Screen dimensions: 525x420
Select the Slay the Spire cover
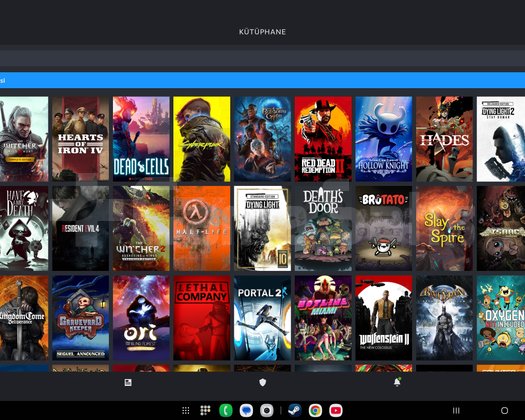(x=444, y=228)
